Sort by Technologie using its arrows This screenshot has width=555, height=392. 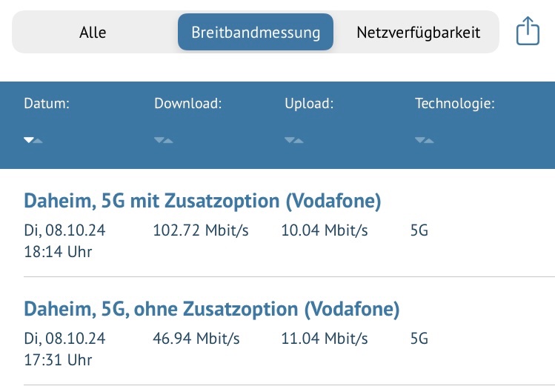point(425,140)
